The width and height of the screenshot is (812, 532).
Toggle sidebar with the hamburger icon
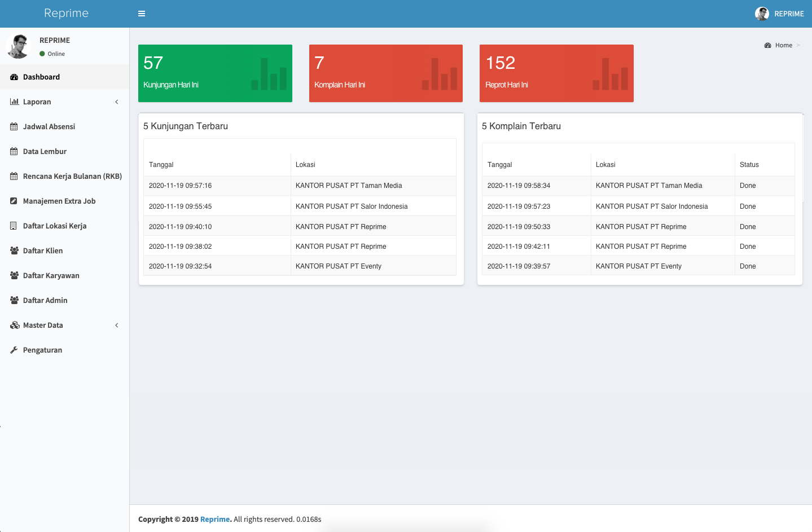tap(142, 14)
